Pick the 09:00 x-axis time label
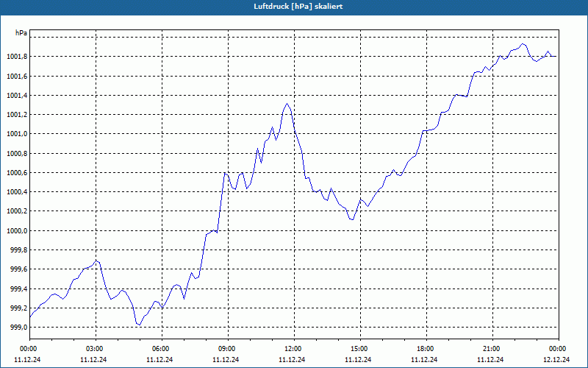This screenshot has width=588, height=368. (226, 349)
